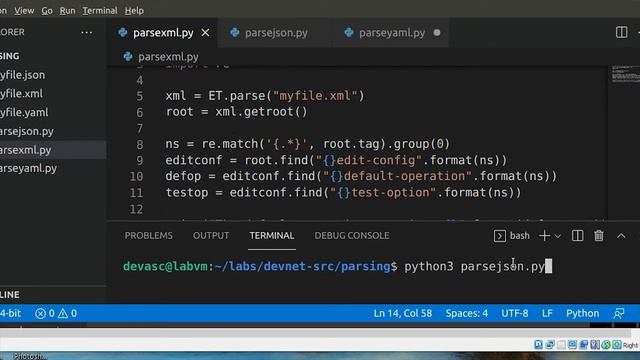Close the parsexml.py tab
Viewport: 640px width, 360px height.
pos(205,33)
